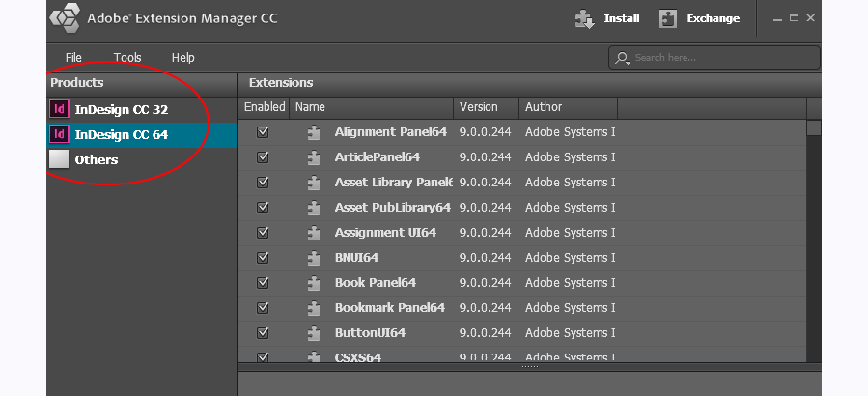Image resolution: width=868 pixels, height=396 pixels.
Task: Open the Help menu
Action: point(183,58)
